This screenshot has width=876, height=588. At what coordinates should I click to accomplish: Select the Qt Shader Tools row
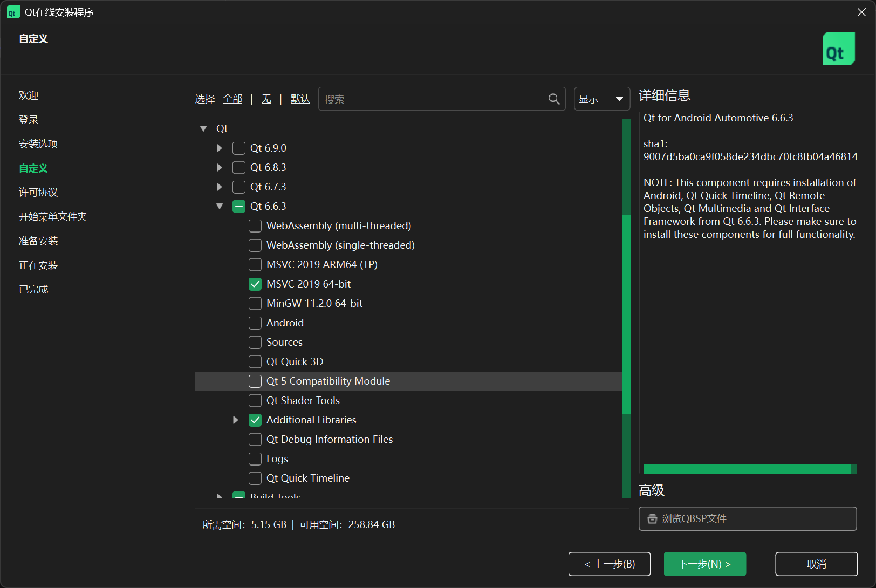click(x=408, y=401)
